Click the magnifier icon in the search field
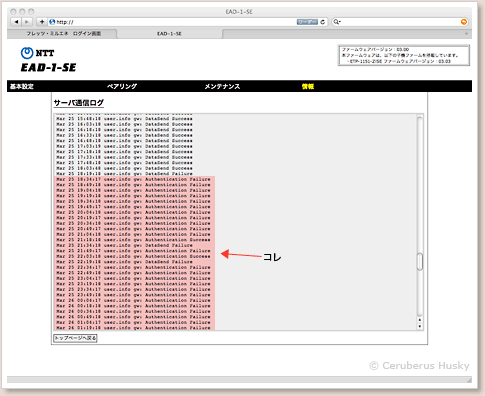Viewport: 485px width, 396px height. point(337,22)
